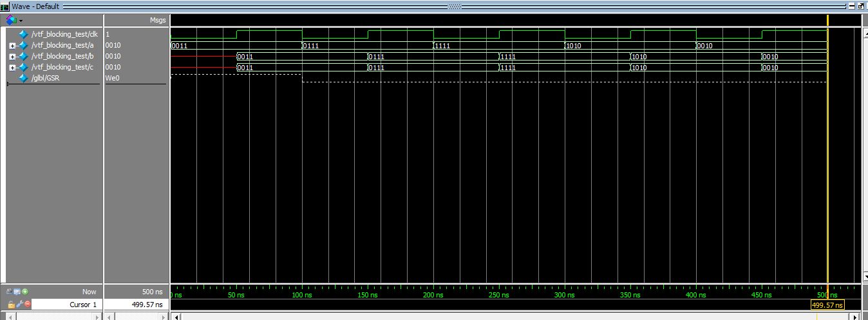The height and width of the screenshot is (320, 868).
Task: Expand bus /vtf_blocking_test/b
Action: click(12, 57)
